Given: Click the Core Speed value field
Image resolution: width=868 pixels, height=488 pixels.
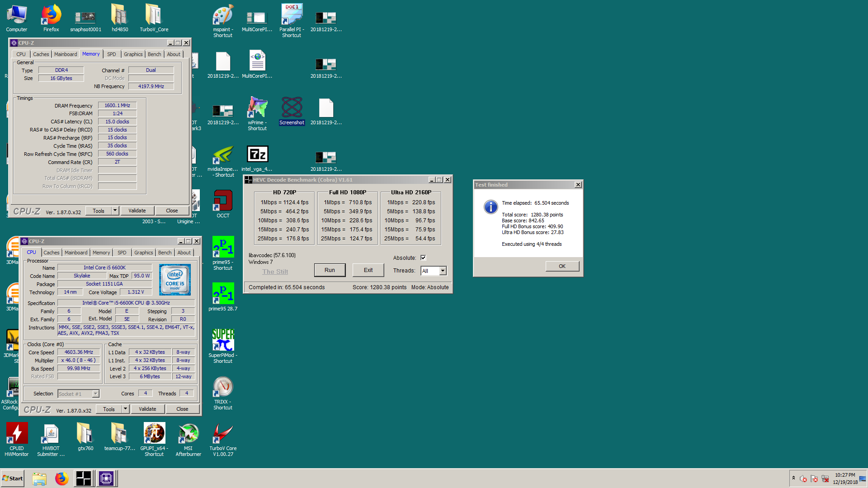Looking at the screenshot, I should point(79,352).
